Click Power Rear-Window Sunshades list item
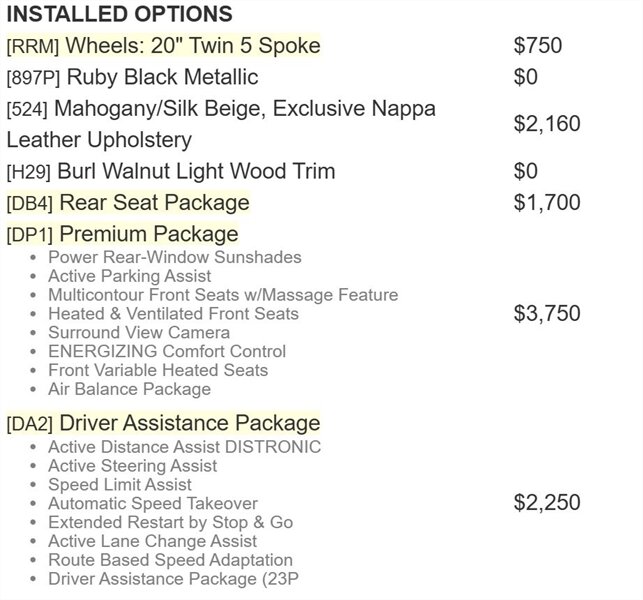 coord(174,257)
